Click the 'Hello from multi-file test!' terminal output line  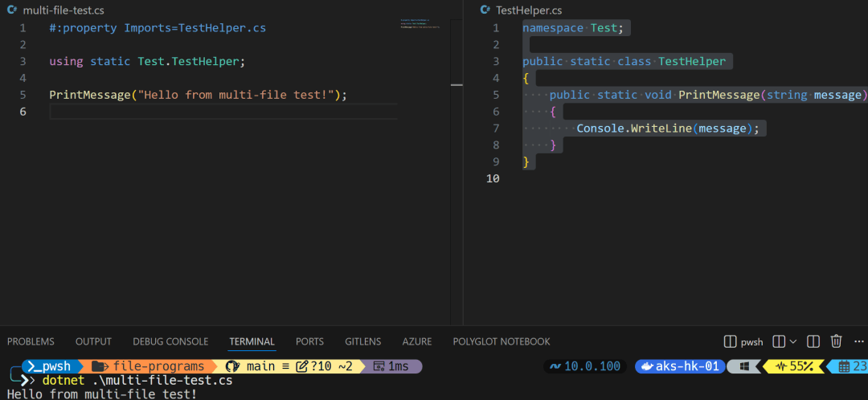click(102, 394)
